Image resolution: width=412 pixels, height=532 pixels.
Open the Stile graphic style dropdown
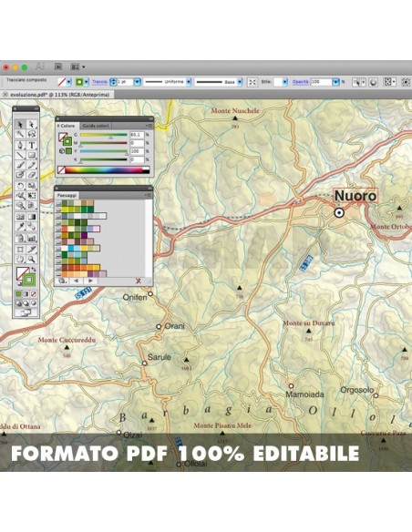285,82
